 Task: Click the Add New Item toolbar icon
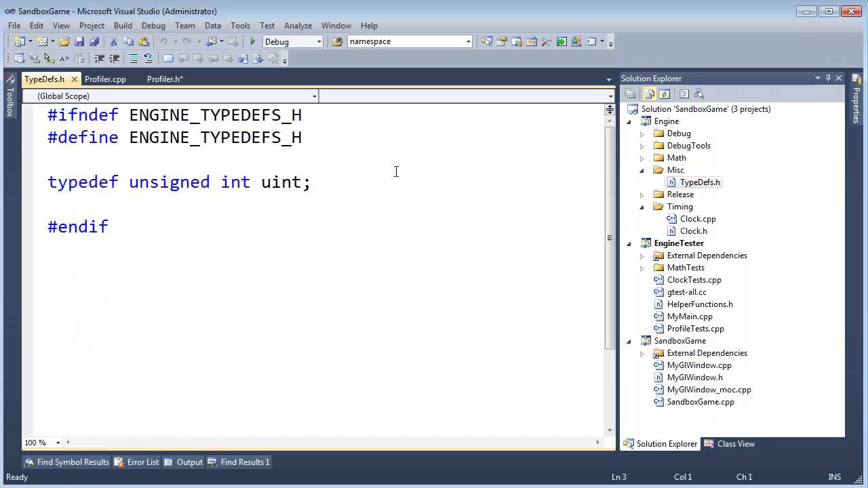click(x=42, y=41)
